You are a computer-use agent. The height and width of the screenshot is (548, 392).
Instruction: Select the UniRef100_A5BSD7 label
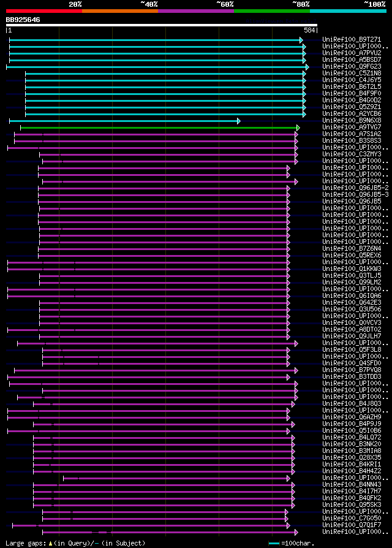pyautogui.click(x=352, y=59)
